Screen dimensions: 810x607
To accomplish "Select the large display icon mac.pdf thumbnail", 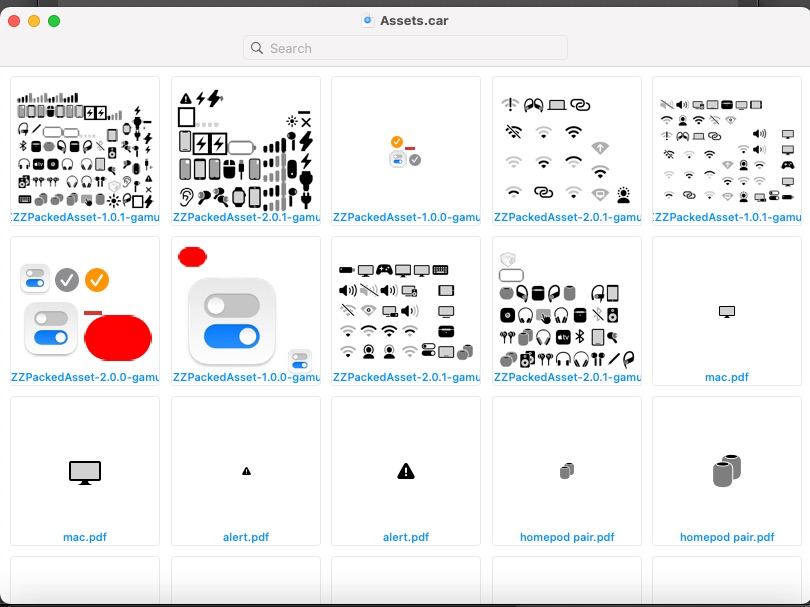I will pos(85,472).
